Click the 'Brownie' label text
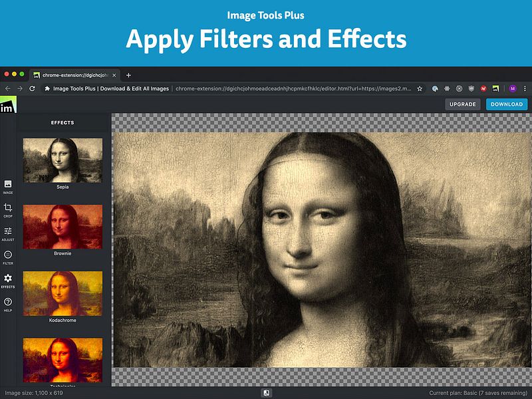The width and height of the screenshot is (532, 399). [63, 253]
